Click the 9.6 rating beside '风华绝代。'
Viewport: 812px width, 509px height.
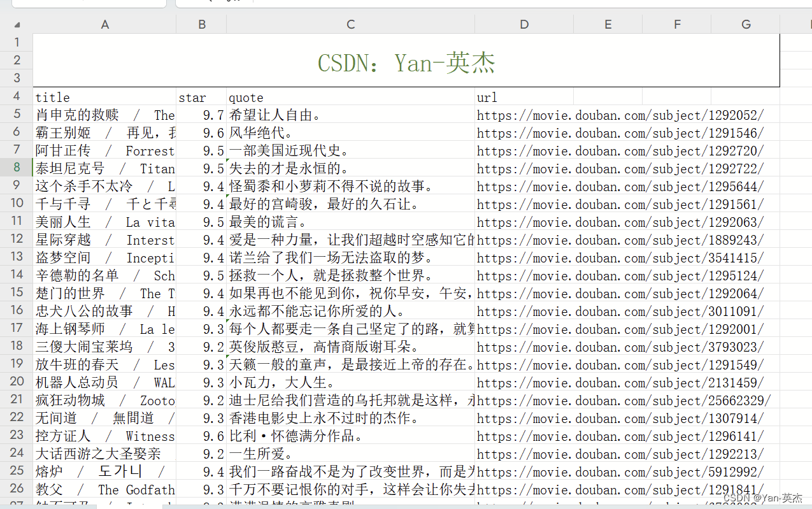click(x=202, y=133)
